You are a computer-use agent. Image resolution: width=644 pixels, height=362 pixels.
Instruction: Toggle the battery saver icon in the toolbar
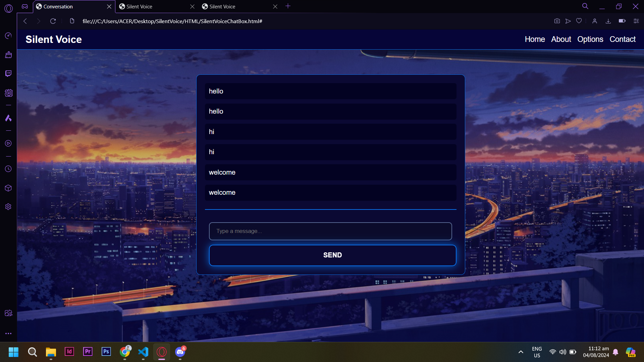pyautogui.click(x=622, y=21)
